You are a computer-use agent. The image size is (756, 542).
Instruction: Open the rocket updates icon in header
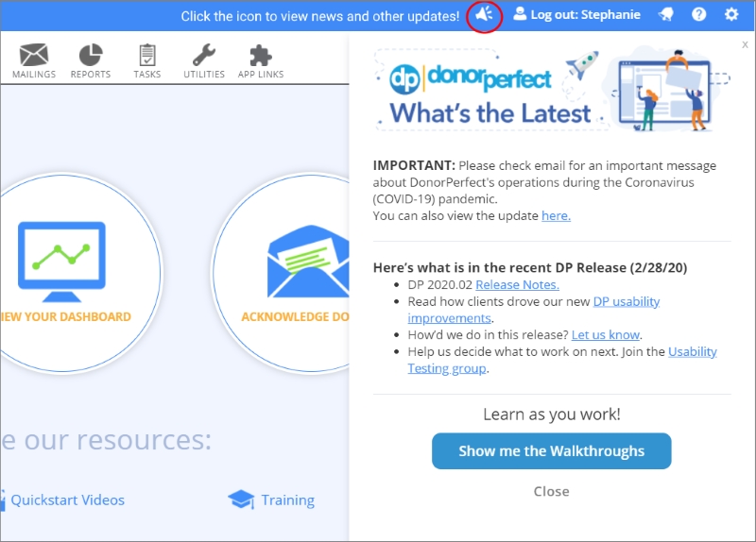666,14
